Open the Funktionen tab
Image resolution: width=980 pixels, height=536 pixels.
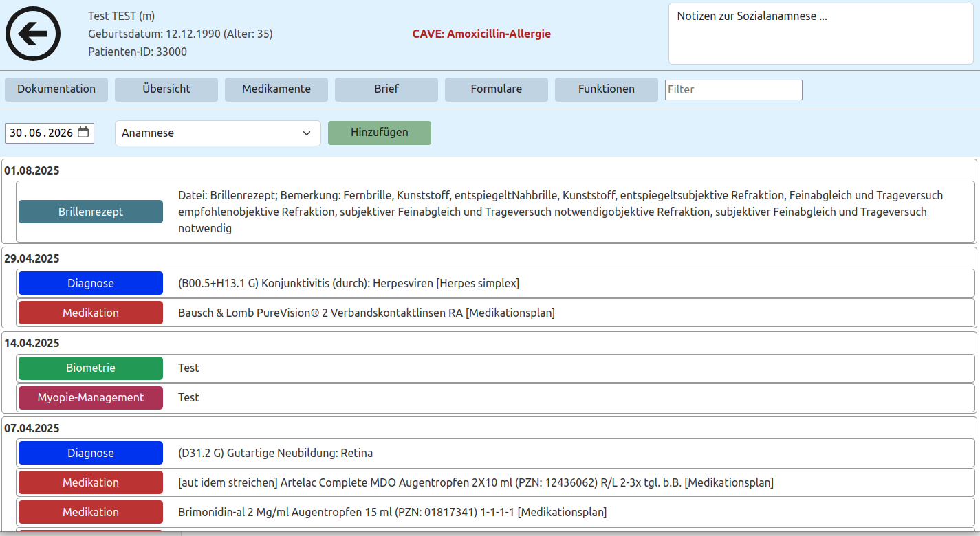pos(607,89)
